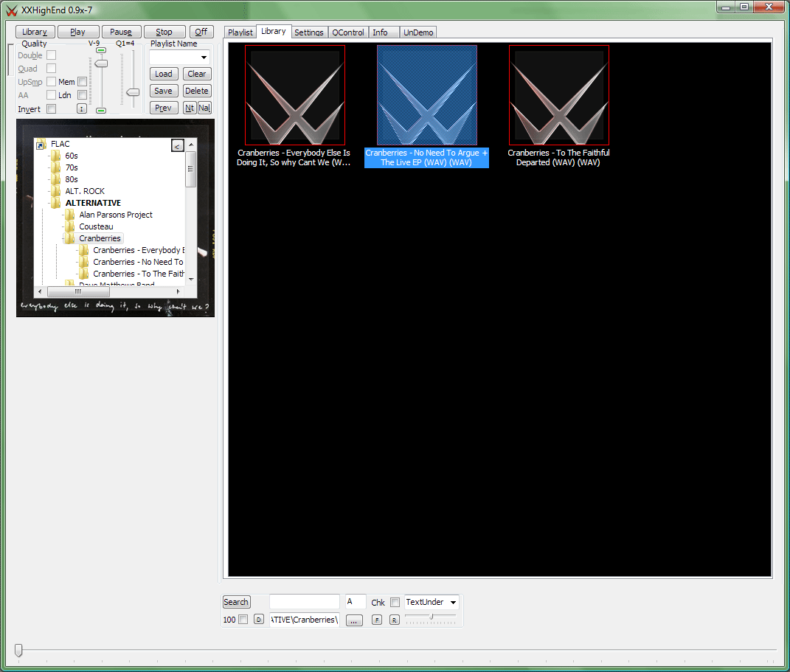Click the Stop button
This screenshot has width=790, height=672.
coord(164,32)
